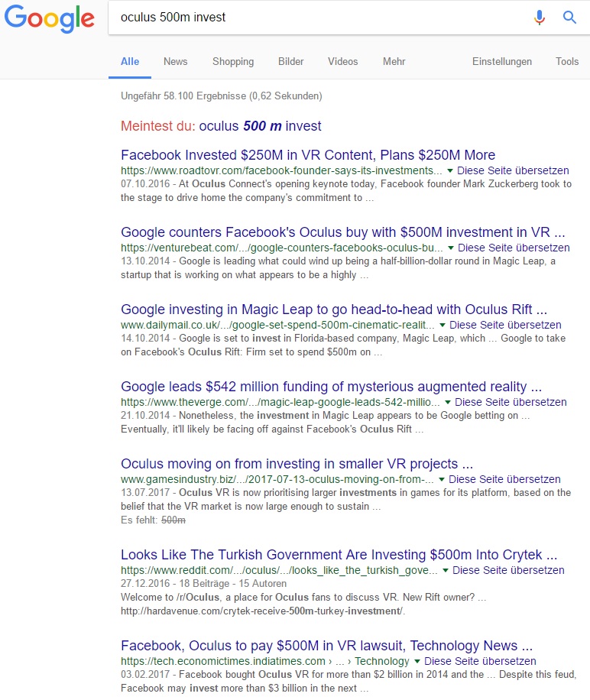Image resolution: width=590 pixels, height=700 pixels.
Task: Expand dropdown arrow next to roadtovr.com URL
Action: (x=450, y=171)
